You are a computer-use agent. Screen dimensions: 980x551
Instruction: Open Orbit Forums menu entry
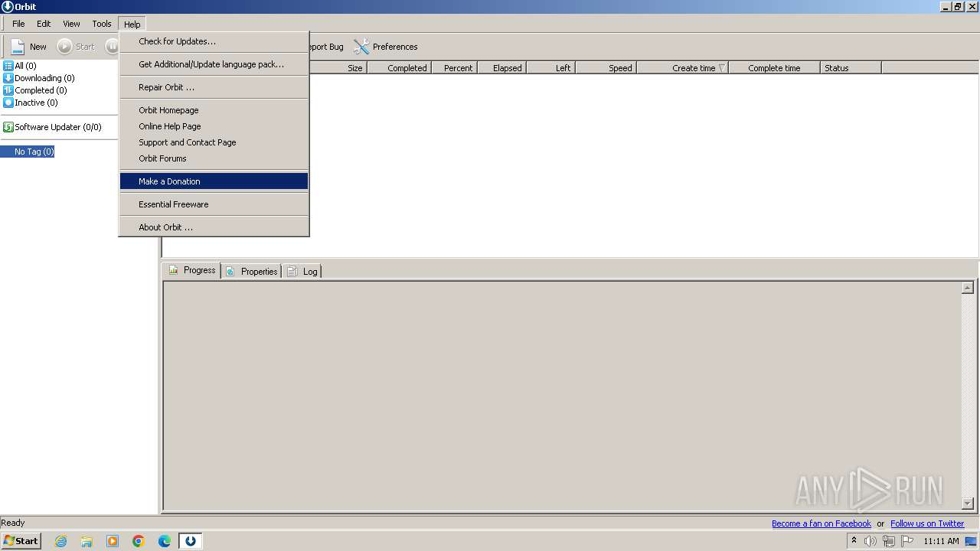(214, 158)
